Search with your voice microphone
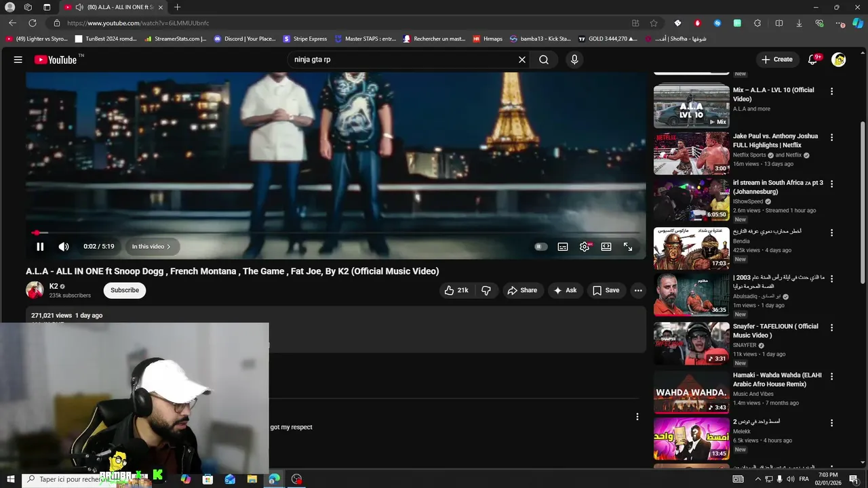The width and height of the screenshot is (868, 488). [x=574, y=60]
